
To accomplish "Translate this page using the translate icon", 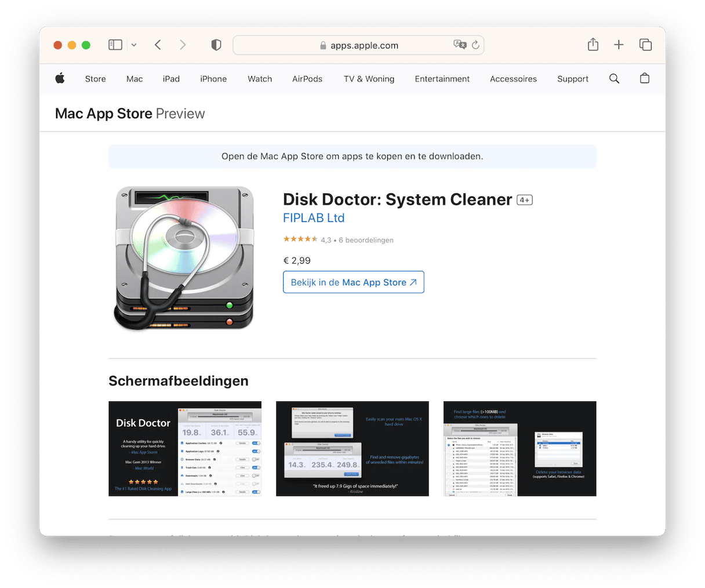I will (460, 45).
